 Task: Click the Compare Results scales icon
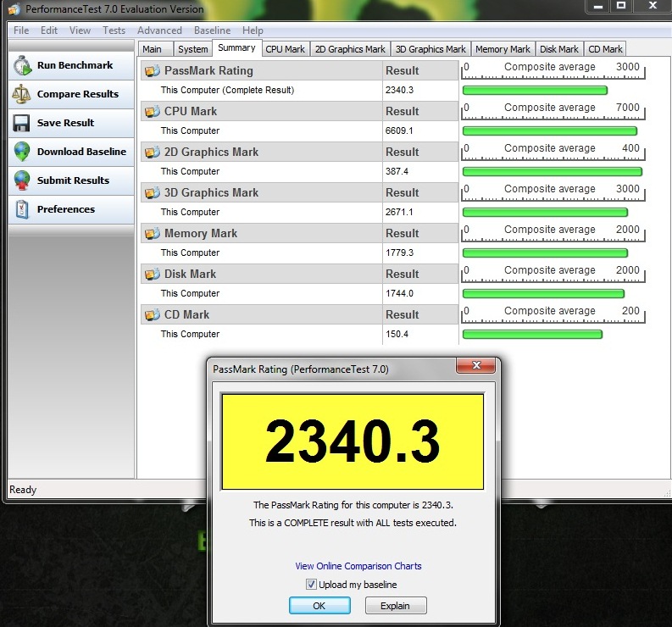[x=22, y=95]
